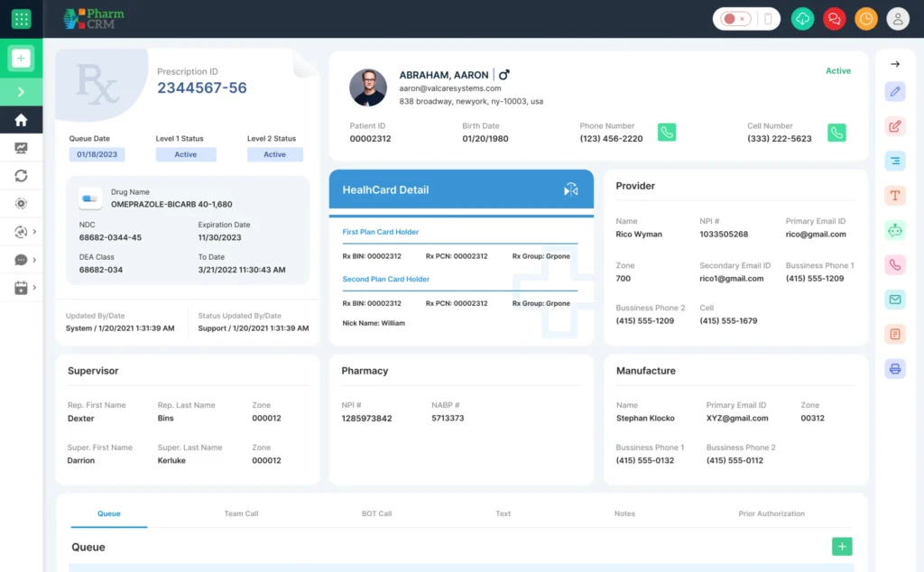Viewport: 924px width, 572px height.
Task: Open settings gear in the left sidebar
Action: (x=21, y=204)
